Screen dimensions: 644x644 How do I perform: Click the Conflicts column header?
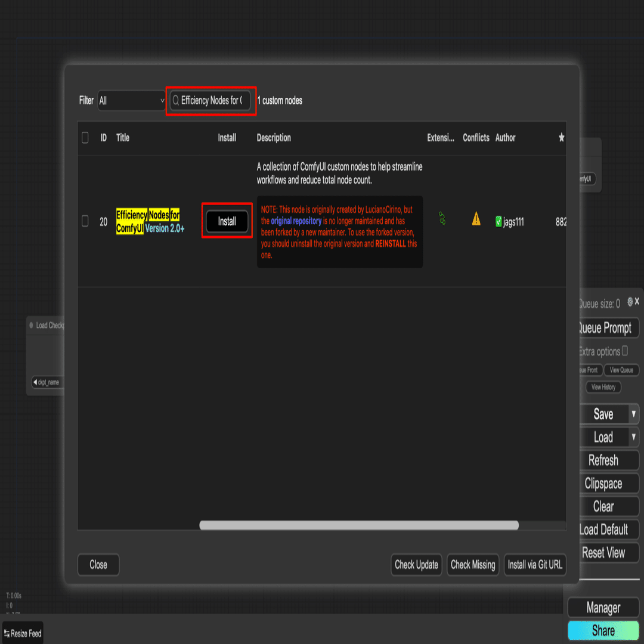coord(476,138)
